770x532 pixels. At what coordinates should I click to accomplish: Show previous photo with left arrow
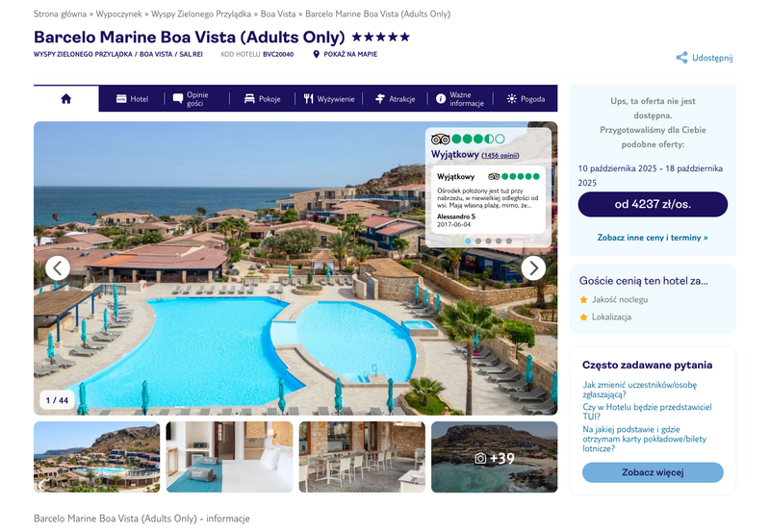click(58, 268)
